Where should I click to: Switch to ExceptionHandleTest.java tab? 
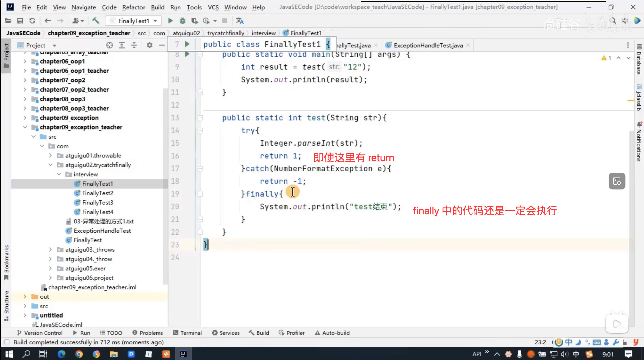pyautogui.click(x=428, y=45)
